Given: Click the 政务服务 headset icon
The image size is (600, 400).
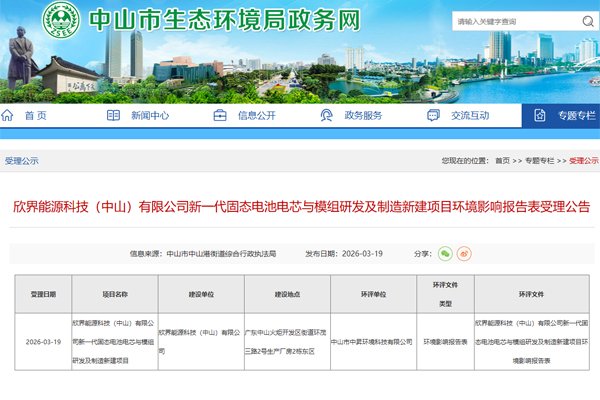Looking at the screenshot, I should 326,115.
